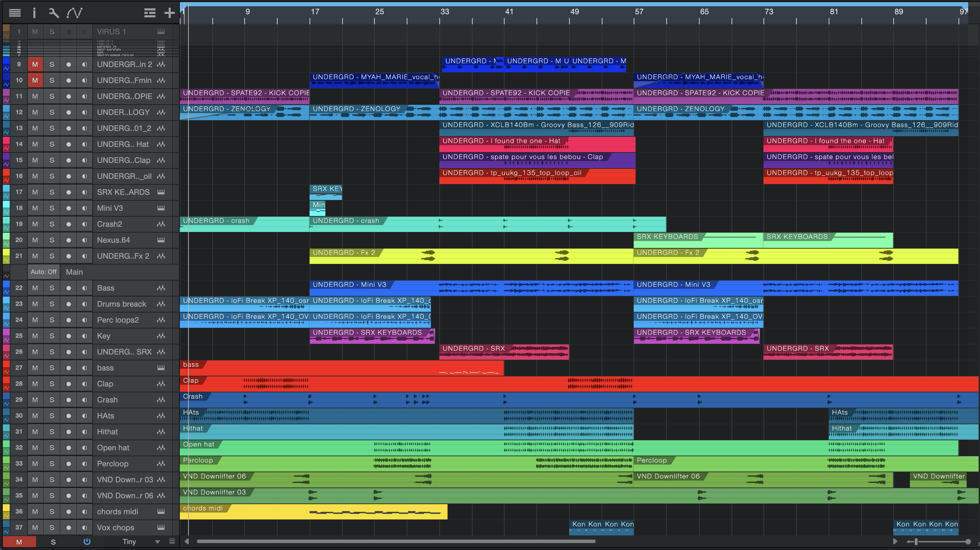Open the track list panel icon

tap(15, 13)
